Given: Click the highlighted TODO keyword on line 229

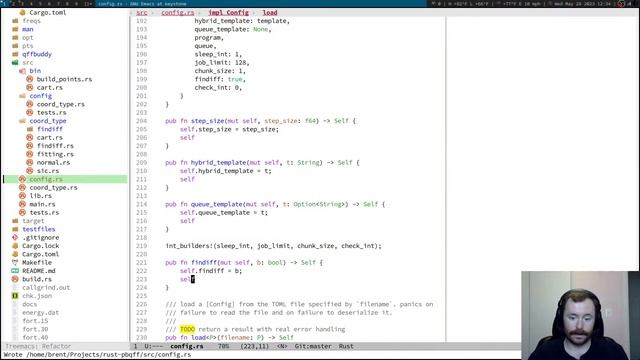Looking at the screenshot, I should 187,329.
